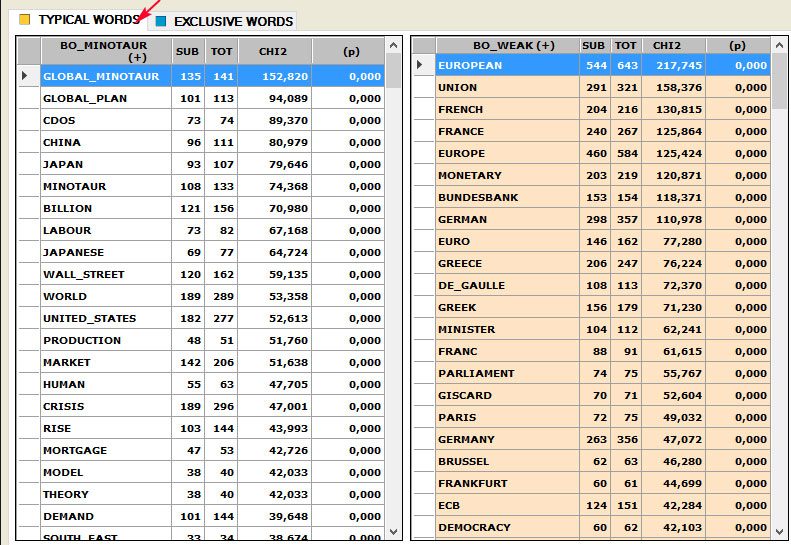Click the blue square on Exclusive Words tab
791x545 pixels.
click(x=161, y=21)
